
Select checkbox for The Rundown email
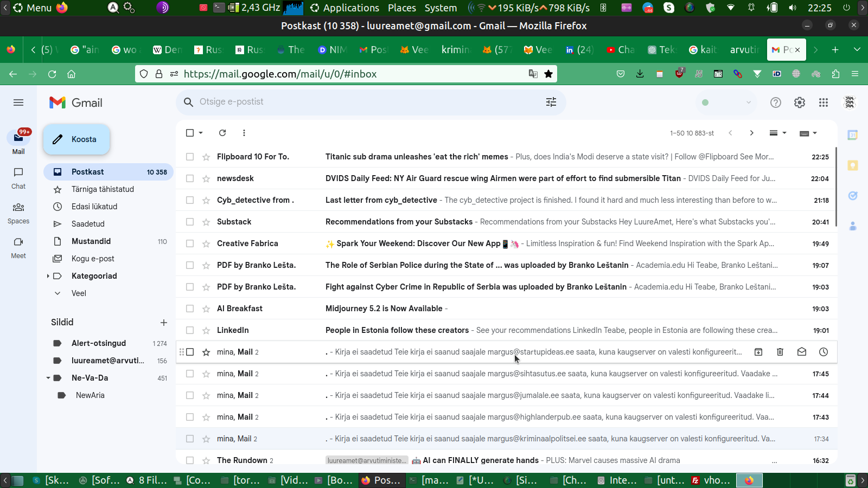pyautogui.click(x=190, y=460)
